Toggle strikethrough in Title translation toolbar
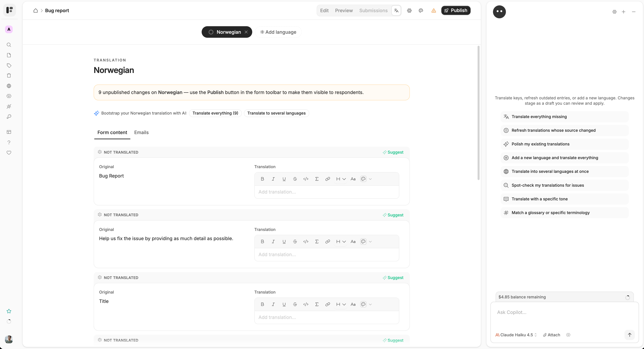 tap(295, 305)
